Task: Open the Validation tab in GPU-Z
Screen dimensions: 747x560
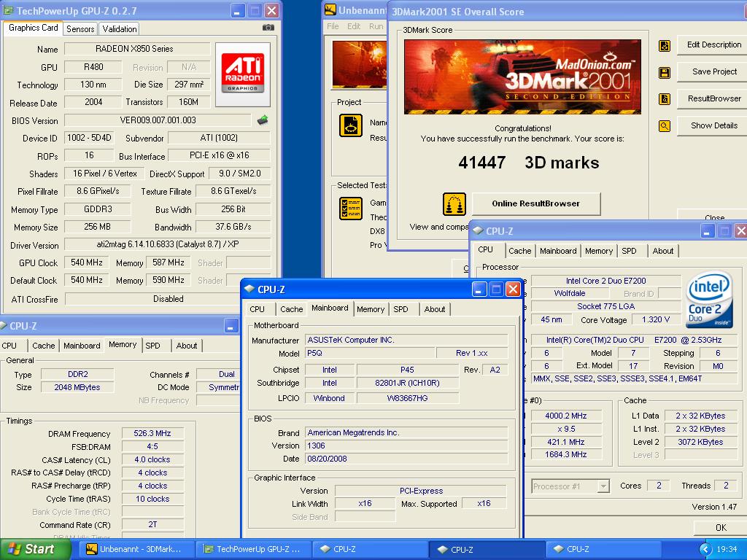Action: (x=120, y=29)
